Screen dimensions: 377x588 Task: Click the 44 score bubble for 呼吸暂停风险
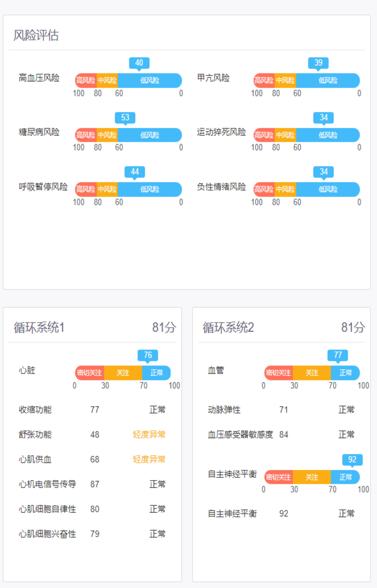[135, 172]
